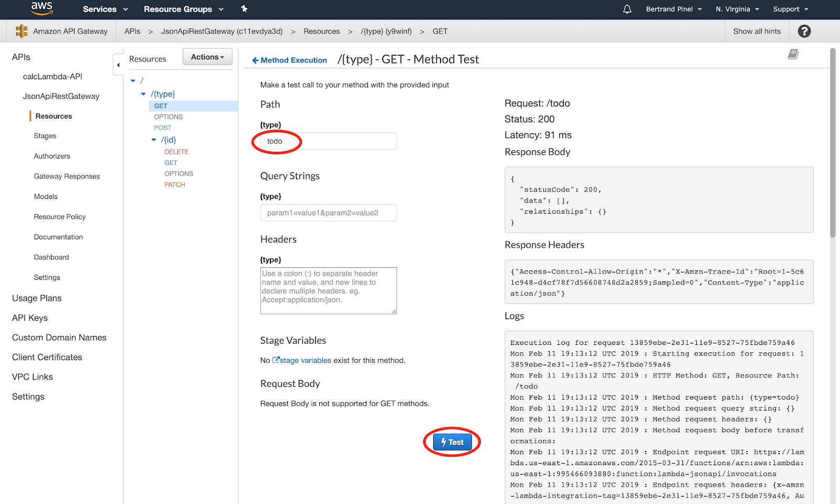Viewport: 840px width, 504px height.
Task: Click the Amazon API Gateway service icon
Action: click(22, 31)
